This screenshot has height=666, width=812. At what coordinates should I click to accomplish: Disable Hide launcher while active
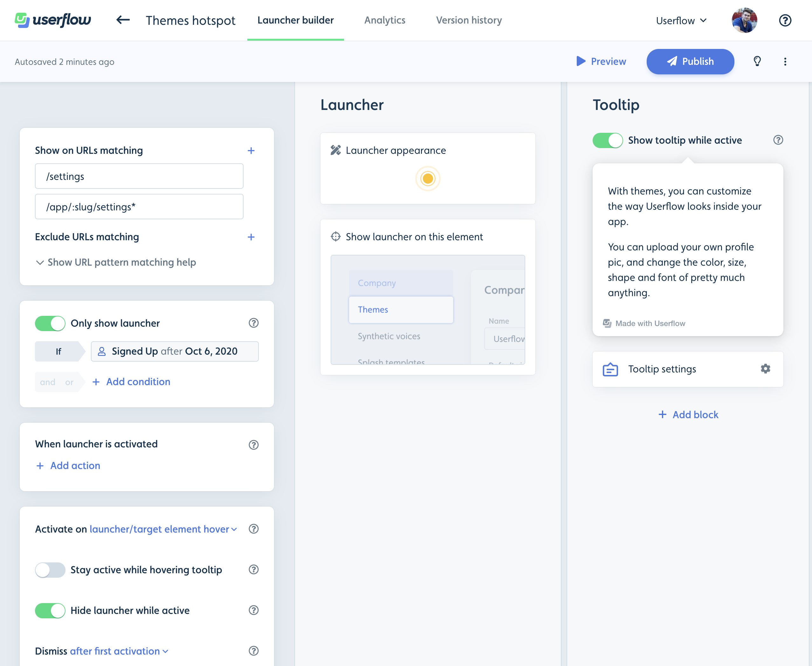(50, 610)
